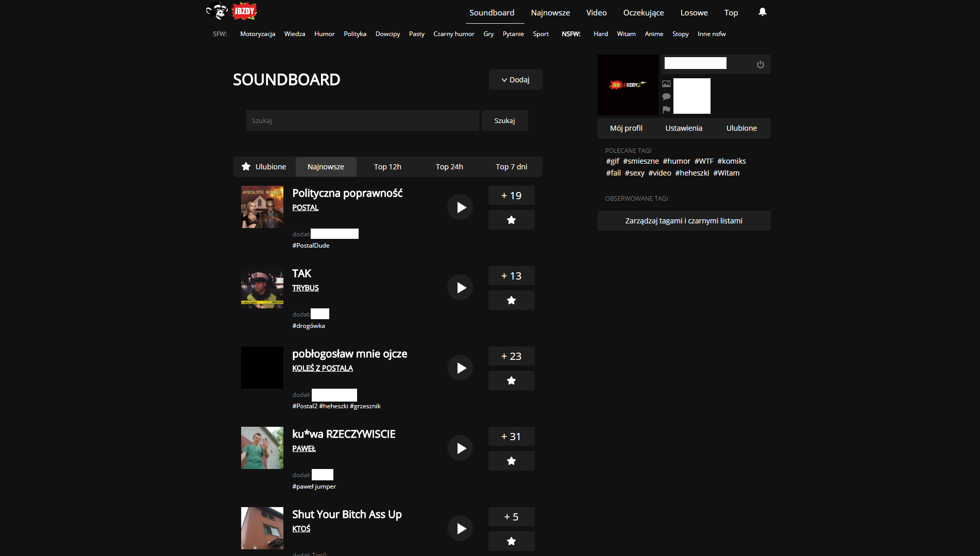Open Soundboard in the top navigation
This screenshot has width=980, height=556.
coord(492,12)
